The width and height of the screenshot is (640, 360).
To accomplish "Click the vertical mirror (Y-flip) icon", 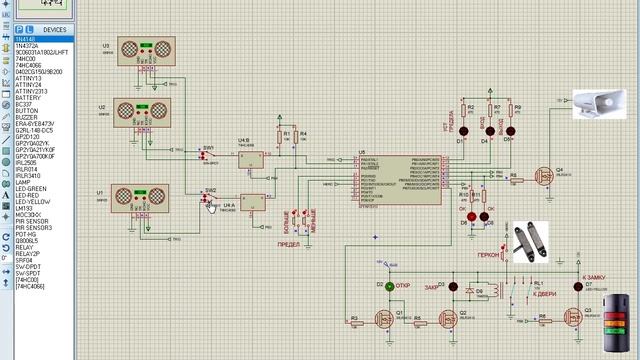I will point(6,282).
